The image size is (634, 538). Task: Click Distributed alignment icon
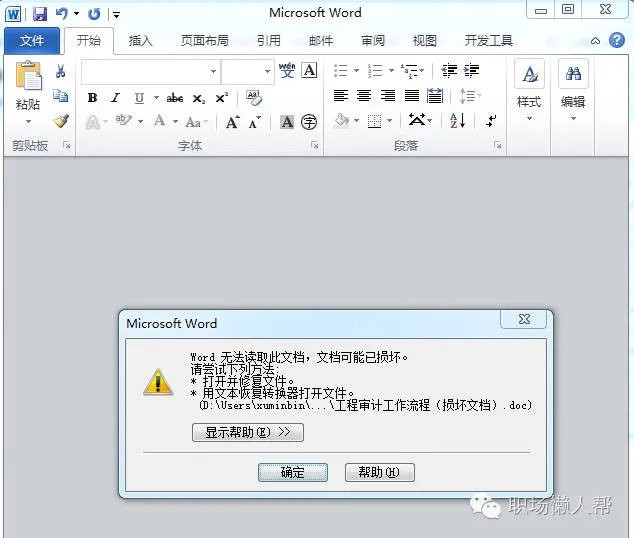click(435, 96)
